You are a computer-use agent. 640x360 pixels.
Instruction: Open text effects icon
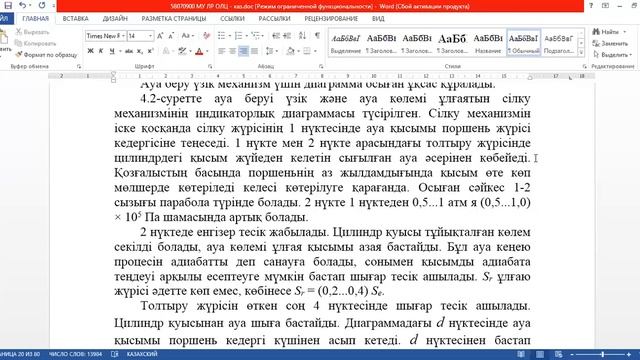pos(166,51)
